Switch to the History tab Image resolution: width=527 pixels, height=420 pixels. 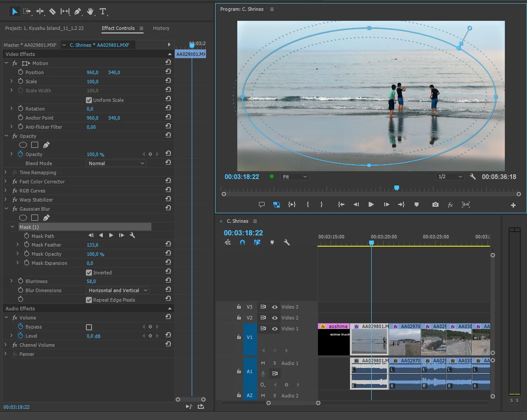click(161, 28)
